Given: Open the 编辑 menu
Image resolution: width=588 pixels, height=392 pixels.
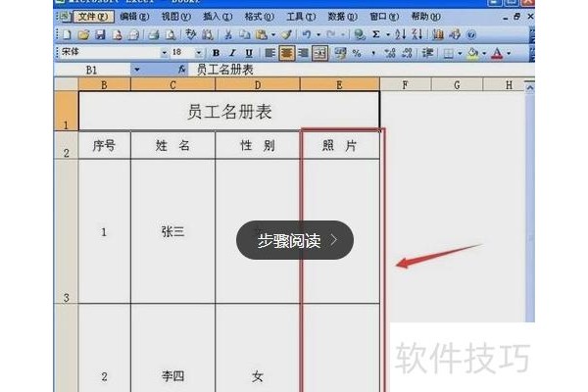Looking at the screenshot, I should tap(134, 17).
